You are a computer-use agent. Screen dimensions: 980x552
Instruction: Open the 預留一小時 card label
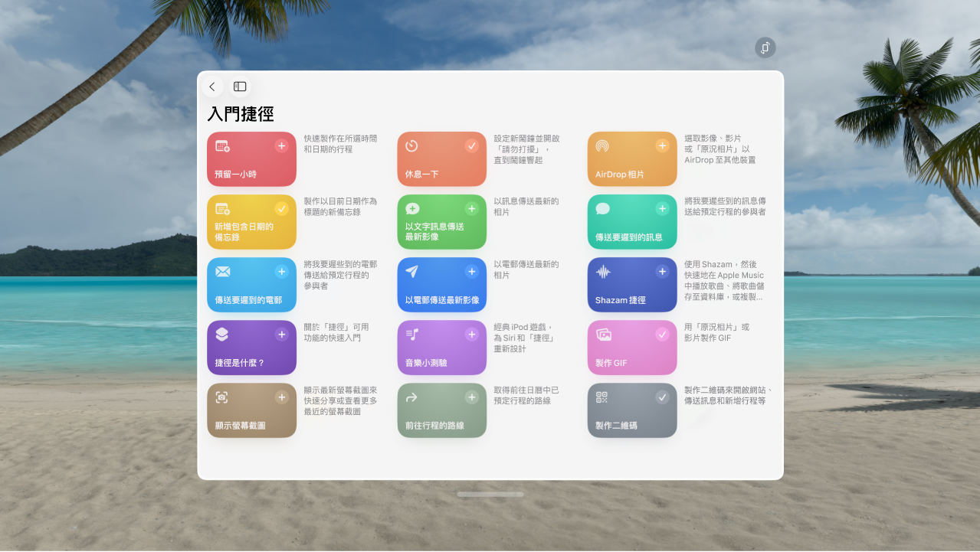235,175
